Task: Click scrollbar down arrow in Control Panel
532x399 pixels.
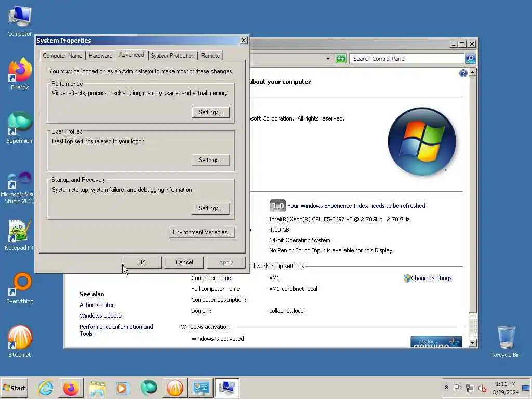Action: click(472, 343)
